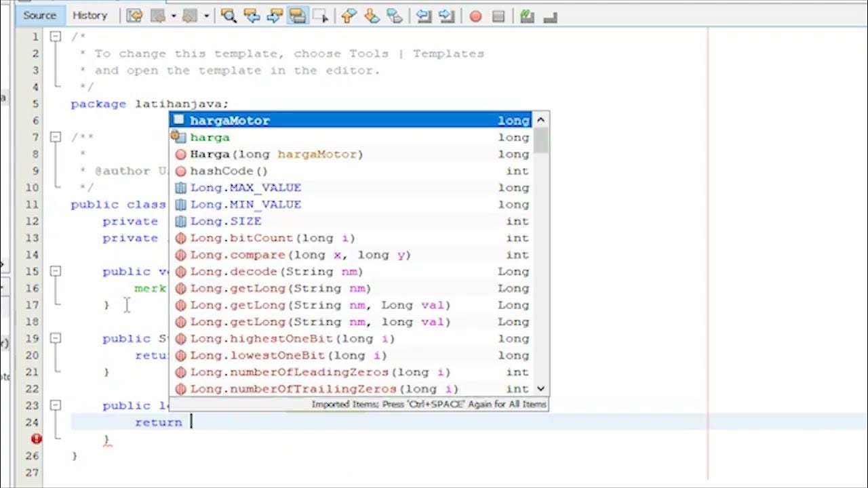Collapse method fold at line 23

(x=56, y=405)
